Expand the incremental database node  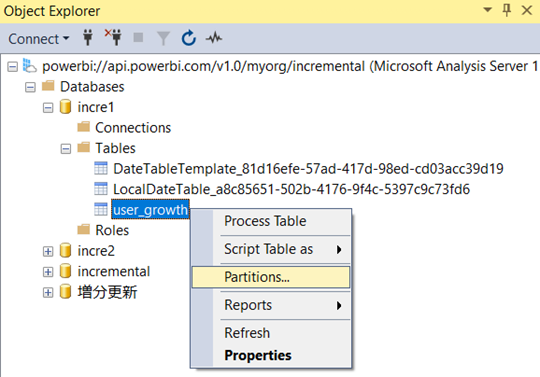(48, 272)
